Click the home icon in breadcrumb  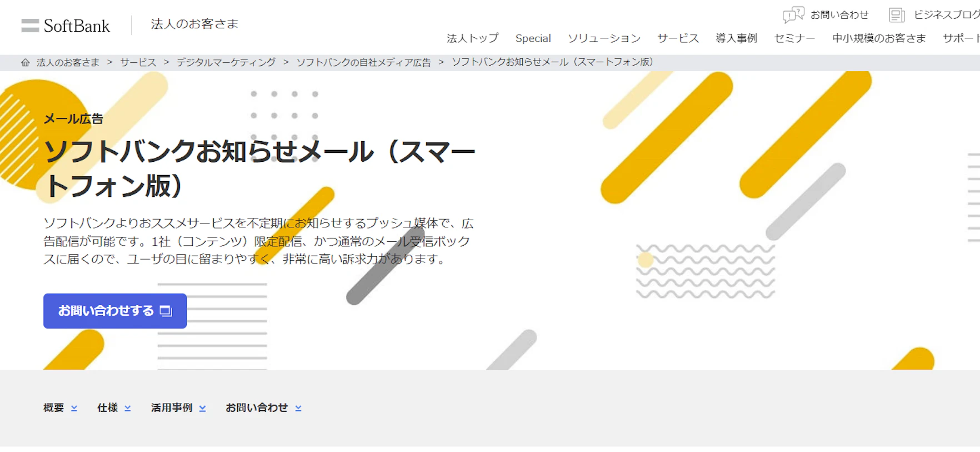(25, 62)
